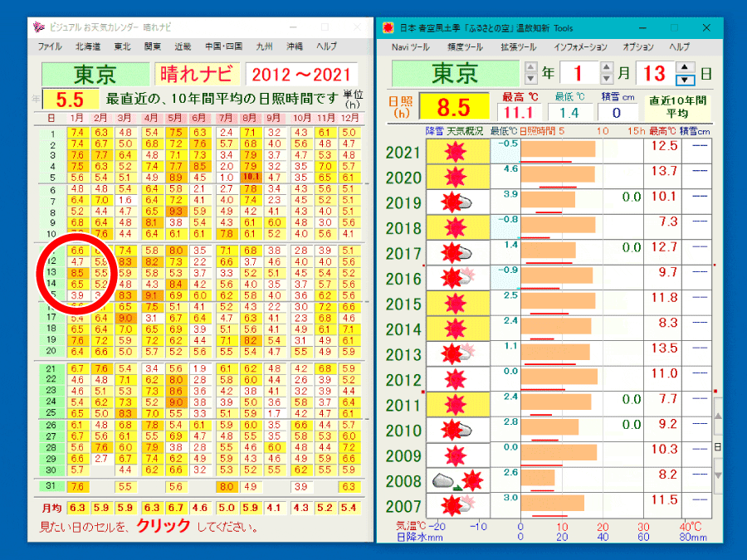
Task: Click the sun icon for year 2009
Action: [456, 455]
